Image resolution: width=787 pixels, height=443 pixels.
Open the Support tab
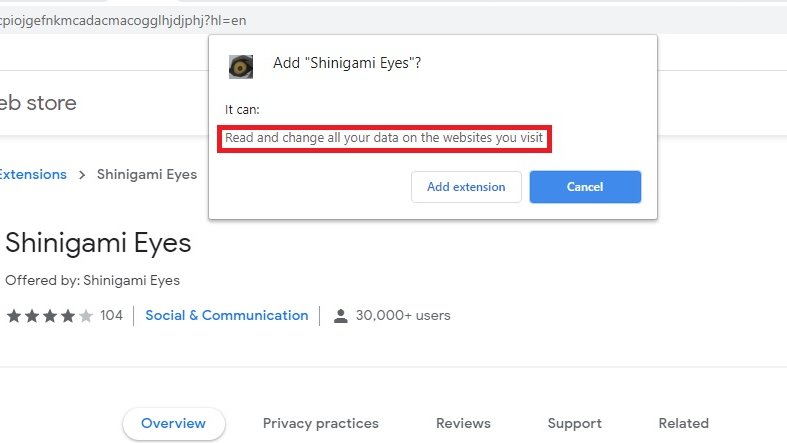pos(575,423)
